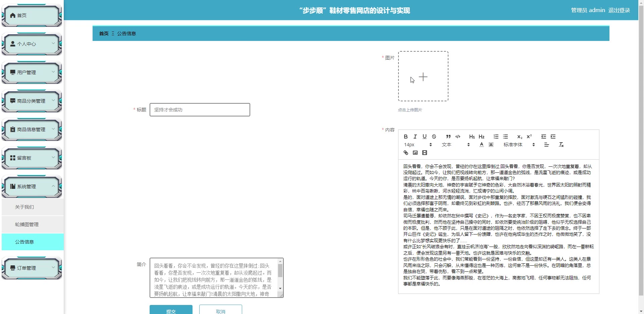Apply strikethrough formatting

[x=434, y=137]
